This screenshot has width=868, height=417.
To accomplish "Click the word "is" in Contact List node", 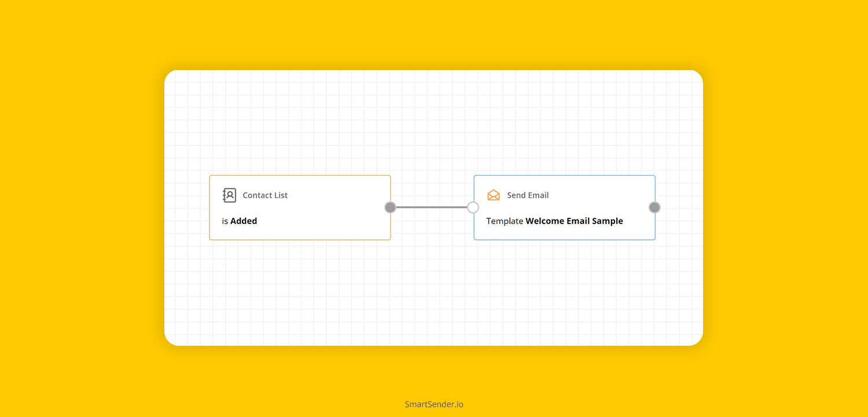I will click(x=225, y=221).
